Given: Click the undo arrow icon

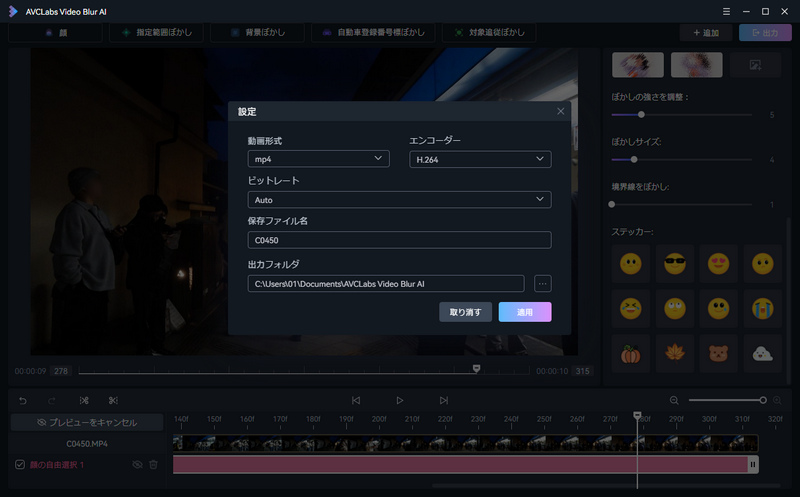Looking at the screenshot, I should pos(23,401).
